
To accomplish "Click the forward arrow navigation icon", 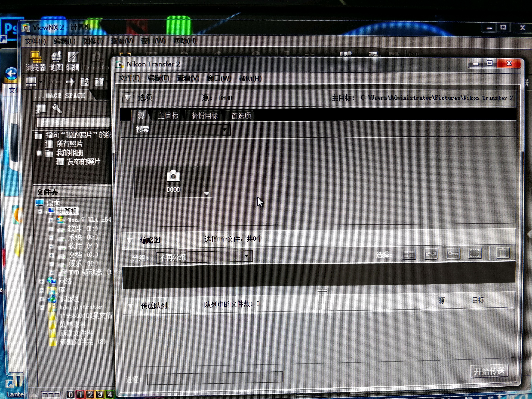I will pyautogui.click(x=70, y=82).
